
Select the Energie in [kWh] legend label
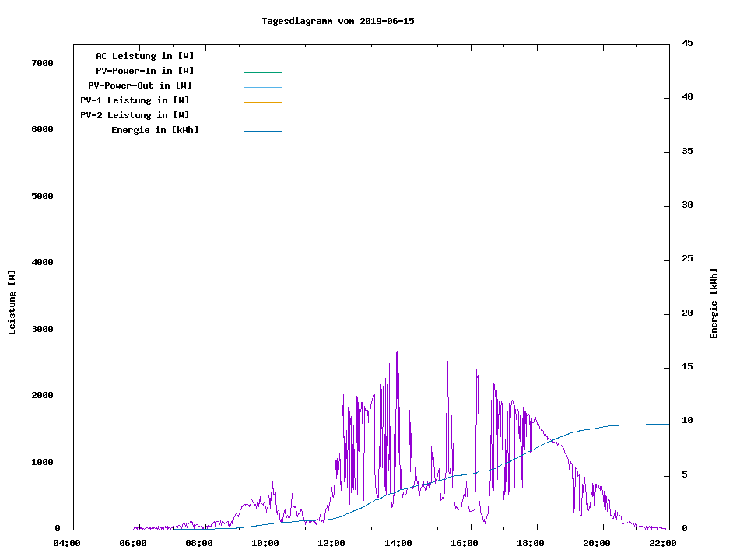coord(155,130)
